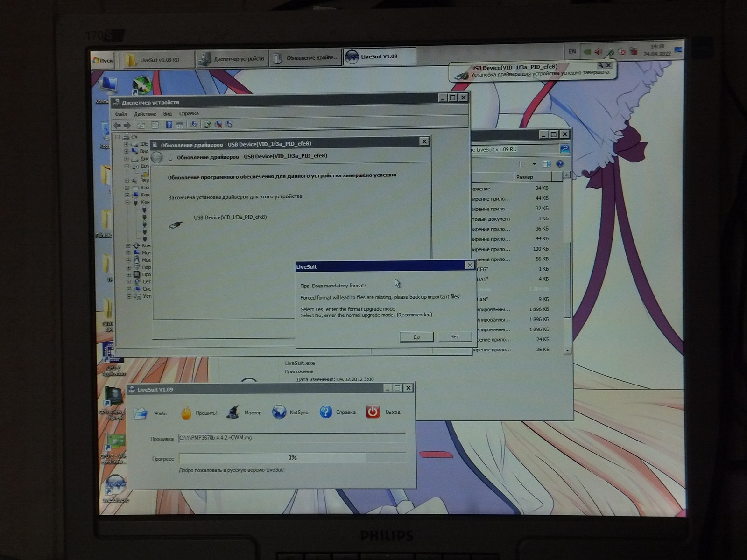Click Device Manager blue help toolbar icon
Image resolution: width=747 pixels, height=560 pixels.
(169, 125)
